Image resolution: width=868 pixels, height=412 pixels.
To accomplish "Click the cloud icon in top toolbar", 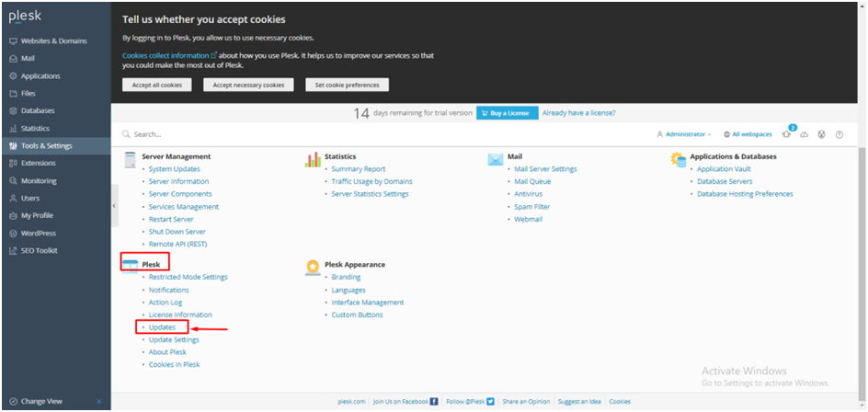I will pos(804,134).
